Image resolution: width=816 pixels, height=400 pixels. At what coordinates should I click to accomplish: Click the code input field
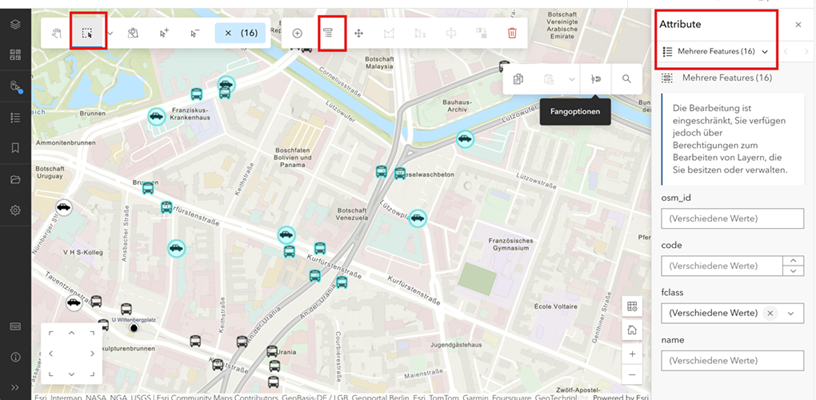[722, 266]
